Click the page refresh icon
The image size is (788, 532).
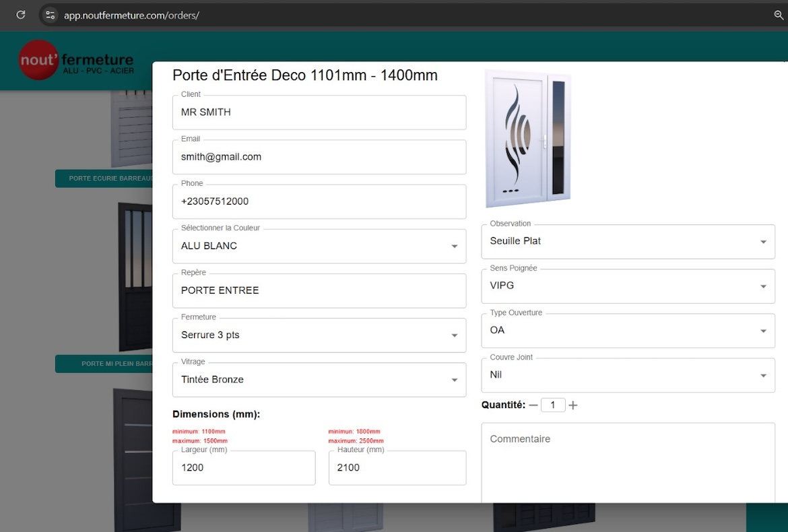tap(20, 15)
